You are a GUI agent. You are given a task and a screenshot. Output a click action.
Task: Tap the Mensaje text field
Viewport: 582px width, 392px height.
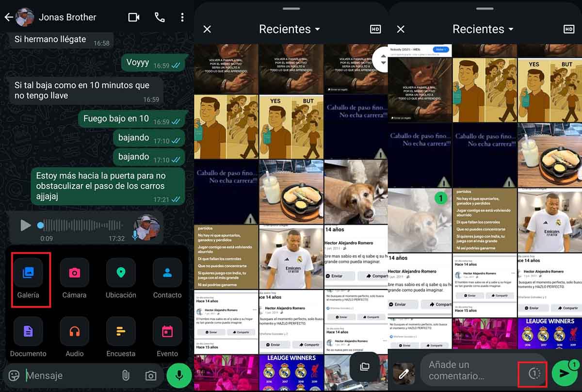click(70, 376)
